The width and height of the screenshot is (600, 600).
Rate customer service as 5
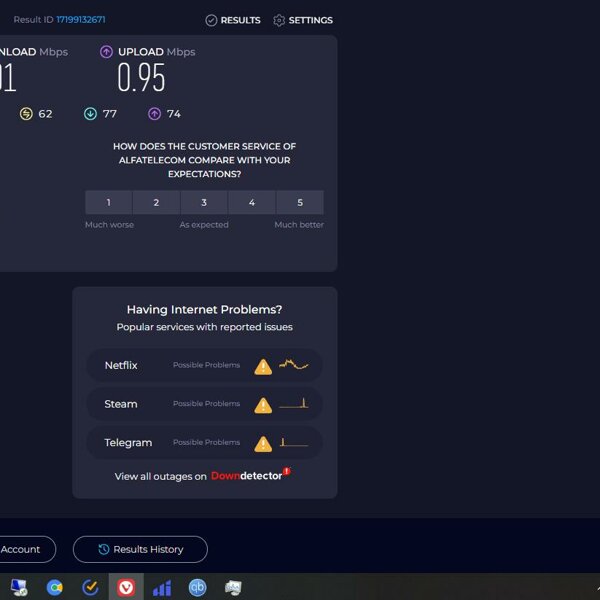point(300,202)
